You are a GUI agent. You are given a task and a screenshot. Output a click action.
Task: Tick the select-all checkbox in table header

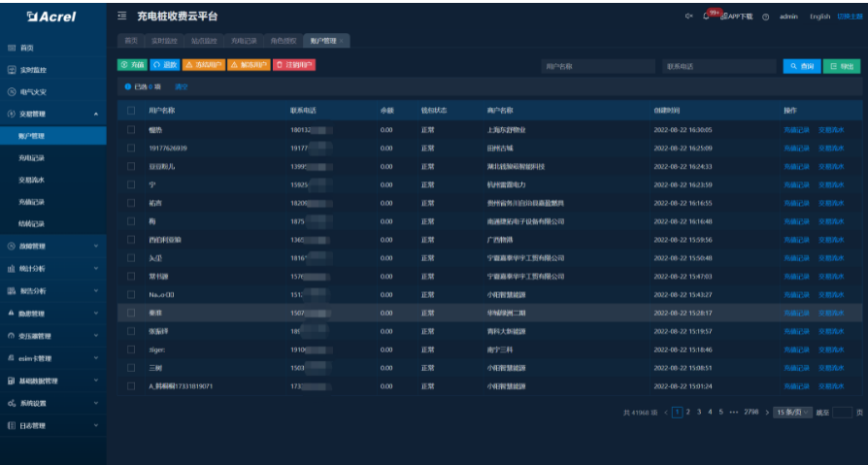(x=131, y=110)
